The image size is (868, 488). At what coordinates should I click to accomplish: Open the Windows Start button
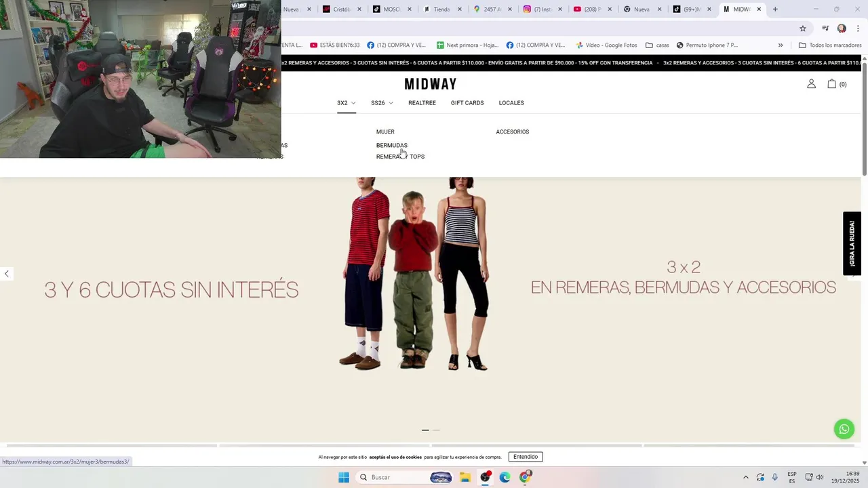[344, 477]
